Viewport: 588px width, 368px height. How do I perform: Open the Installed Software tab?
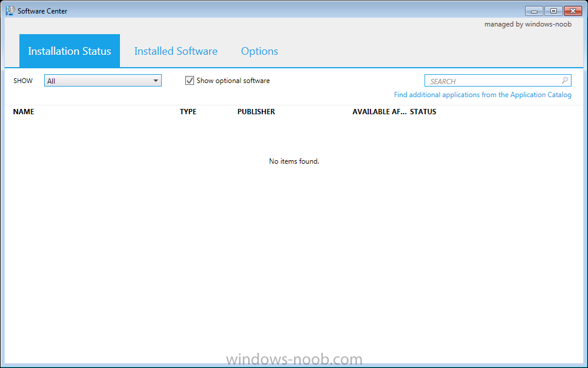click(x=176, y=51)
